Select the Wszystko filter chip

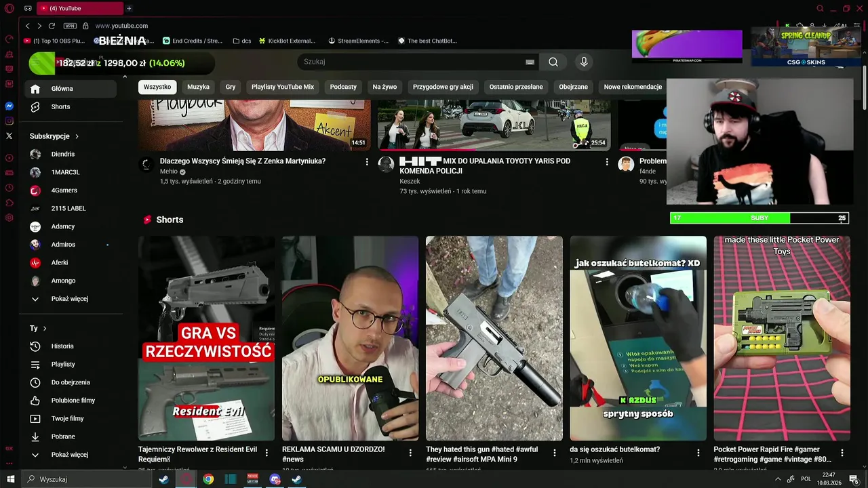click(157, 87)
